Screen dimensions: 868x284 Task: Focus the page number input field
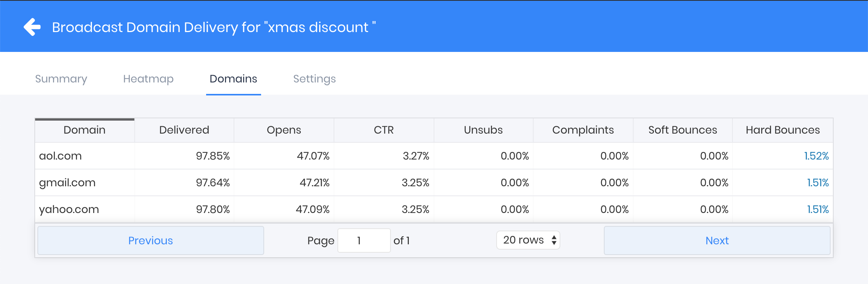[x=364, y=240]
